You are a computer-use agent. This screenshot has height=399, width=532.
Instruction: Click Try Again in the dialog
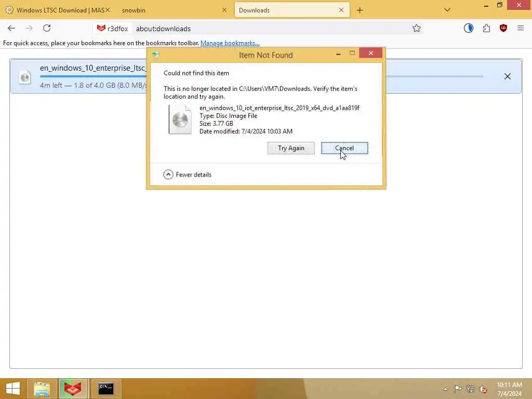pos(291,148)
